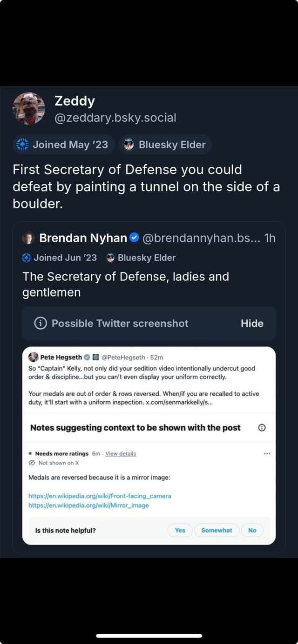
Task: Click the info circle next to Notes heading
Action: pyautogui.click(x=262, y=427)
